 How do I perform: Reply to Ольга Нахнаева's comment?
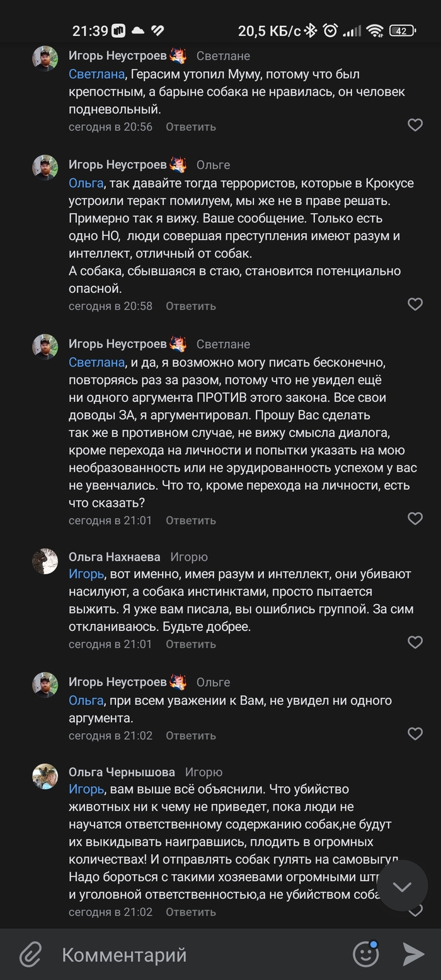click(x=191, y=644)
